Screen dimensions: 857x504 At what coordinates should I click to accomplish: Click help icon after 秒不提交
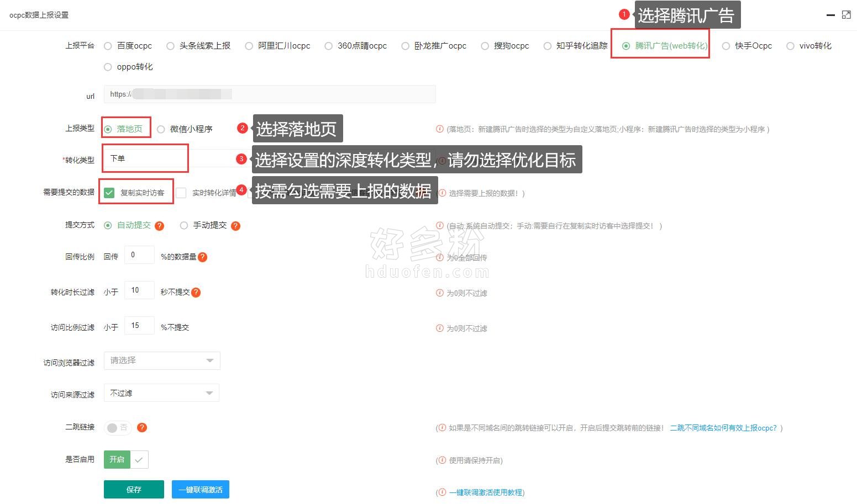(196, 293)
